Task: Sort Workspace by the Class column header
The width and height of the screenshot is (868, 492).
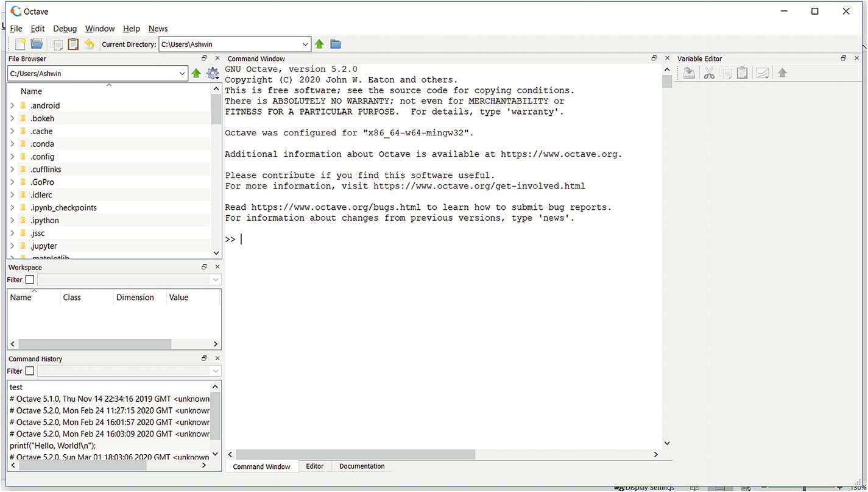Action: (x=86, y=298)
